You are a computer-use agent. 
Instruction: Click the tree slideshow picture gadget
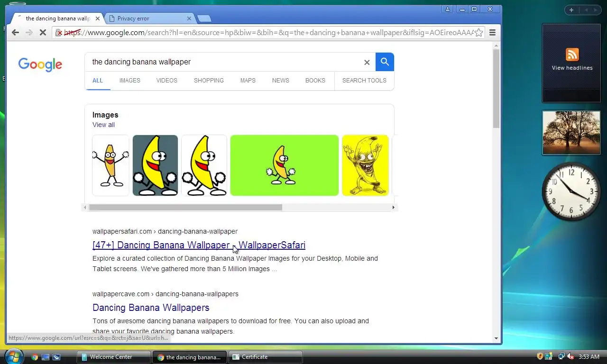click(x=571, y=133)
